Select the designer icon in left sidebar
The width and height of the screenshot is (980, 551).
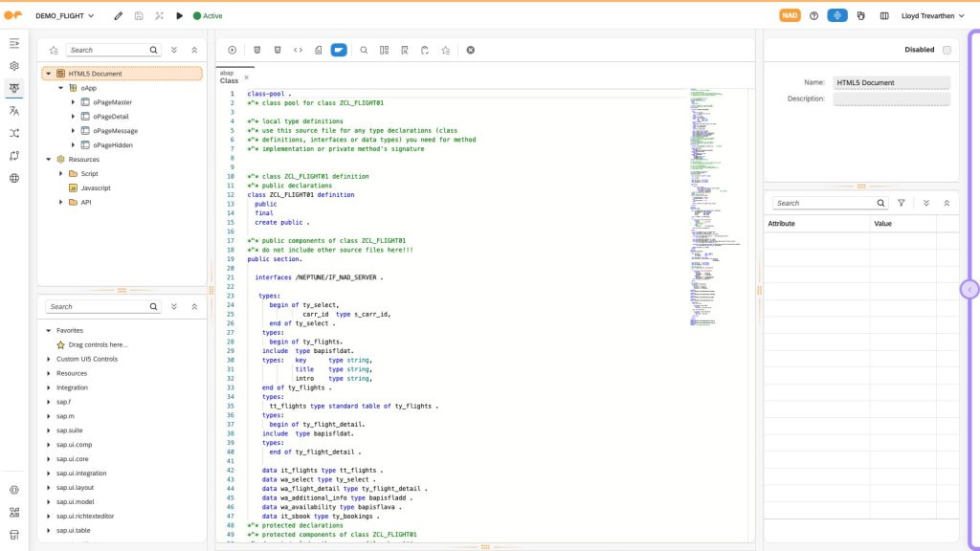click(x=14, y=88)
